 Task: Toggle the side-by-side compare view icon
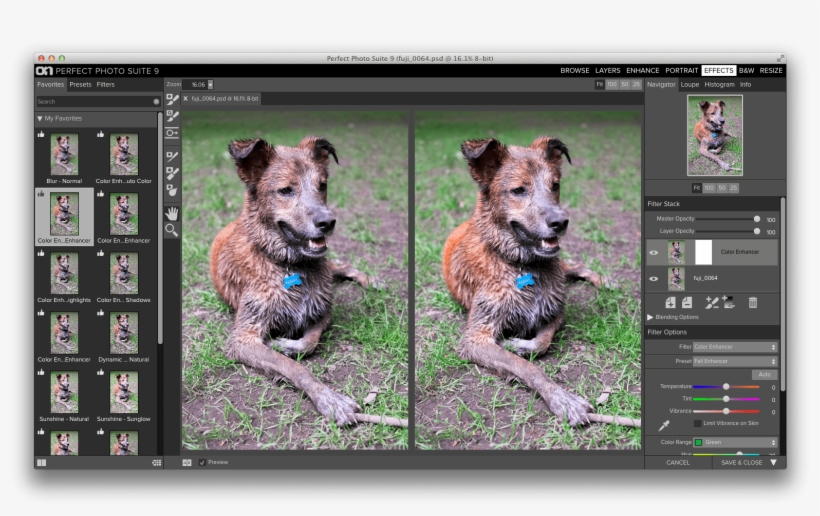coord(187,462)
